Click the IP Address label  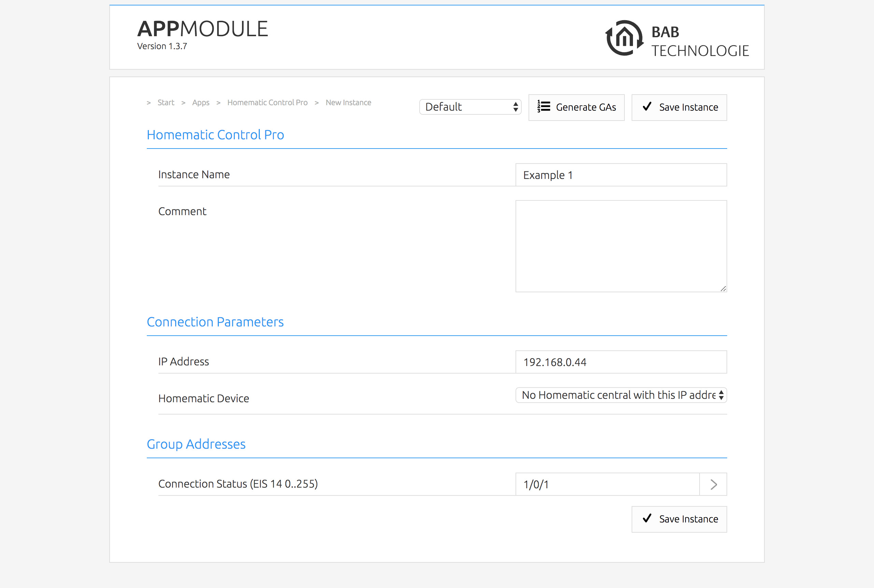(183, 362)
